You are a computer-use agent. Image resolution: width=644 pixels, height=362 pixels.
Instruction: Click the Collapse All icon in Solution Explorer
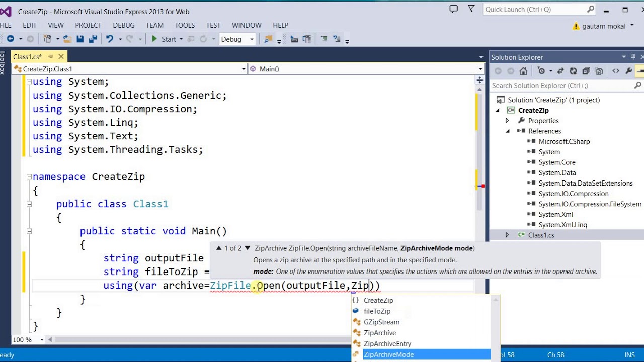[x=586, y=71]
